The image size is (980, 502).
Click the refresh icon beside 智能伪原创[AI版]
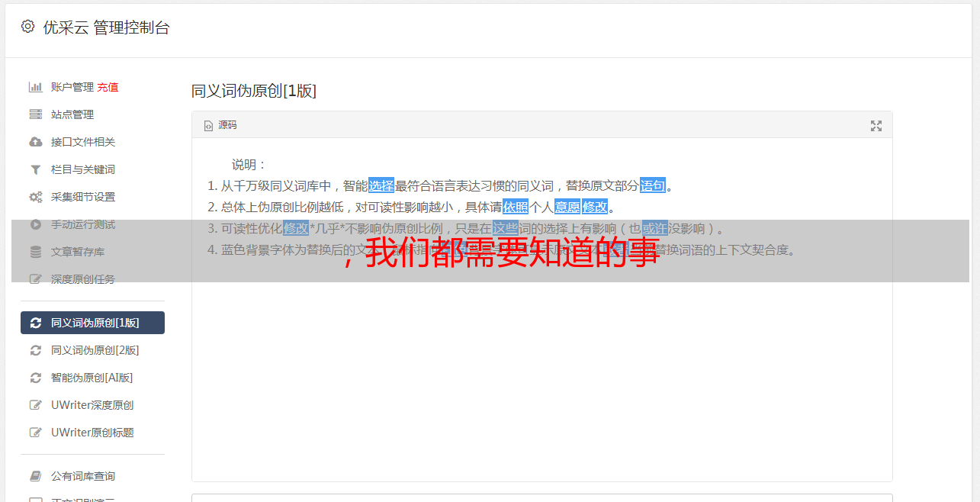tap(35, 378)
